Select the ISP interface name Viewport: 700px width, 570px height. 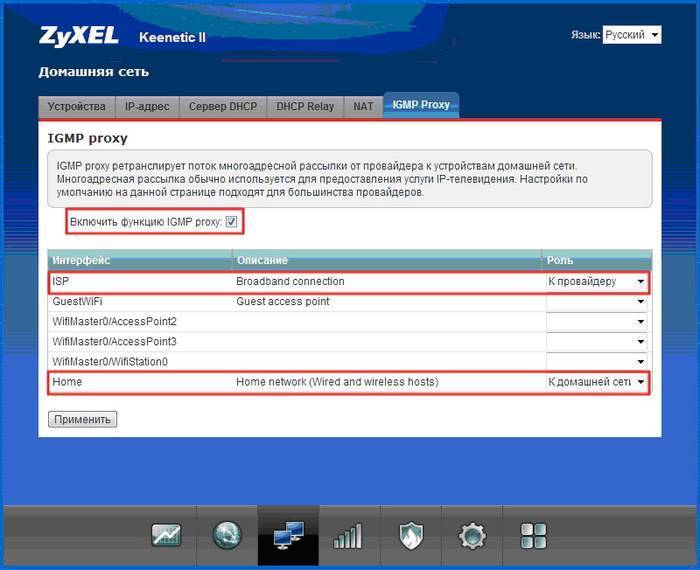click(61, 282)
